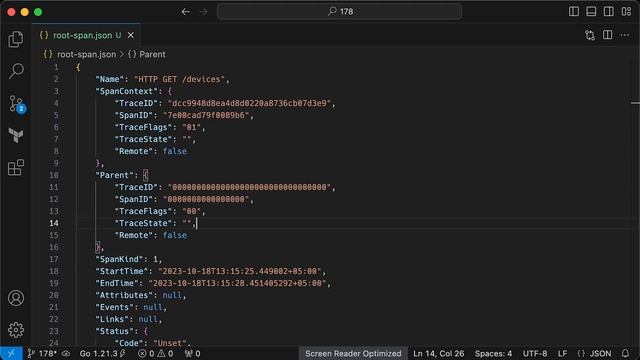Go back with the navigation arrow
Image resolution: width=640 pixels, height=360 pixels.
click(186, 12)
